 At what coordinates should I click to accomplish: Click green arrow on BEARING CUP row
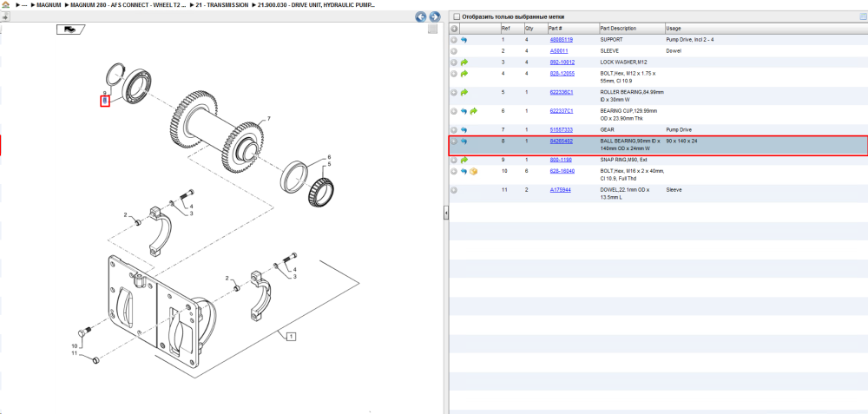pyautogui.click(x=473, y=111)
